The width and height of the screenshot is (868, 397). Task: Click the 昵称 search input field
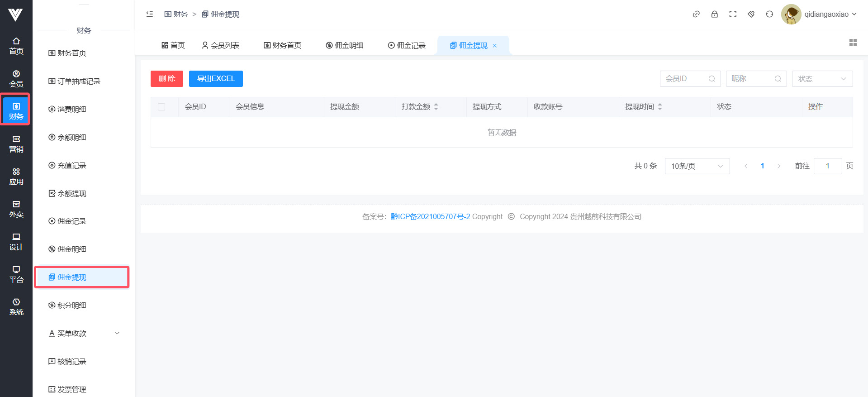[750, 79]
